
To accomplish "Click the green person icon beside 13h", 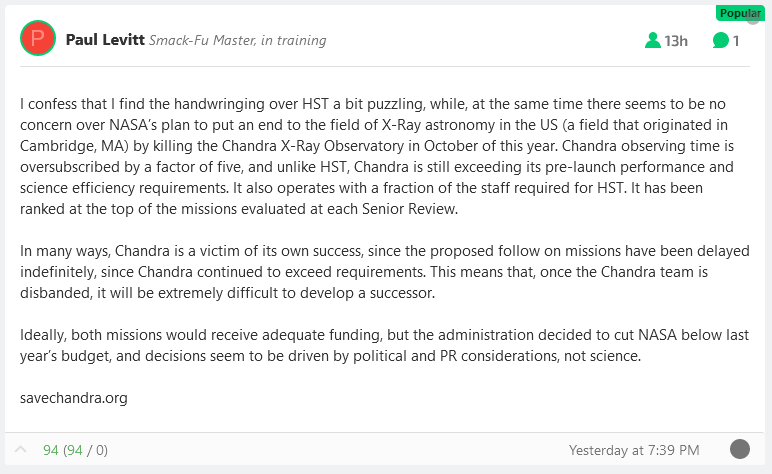I will coord(653,40).
